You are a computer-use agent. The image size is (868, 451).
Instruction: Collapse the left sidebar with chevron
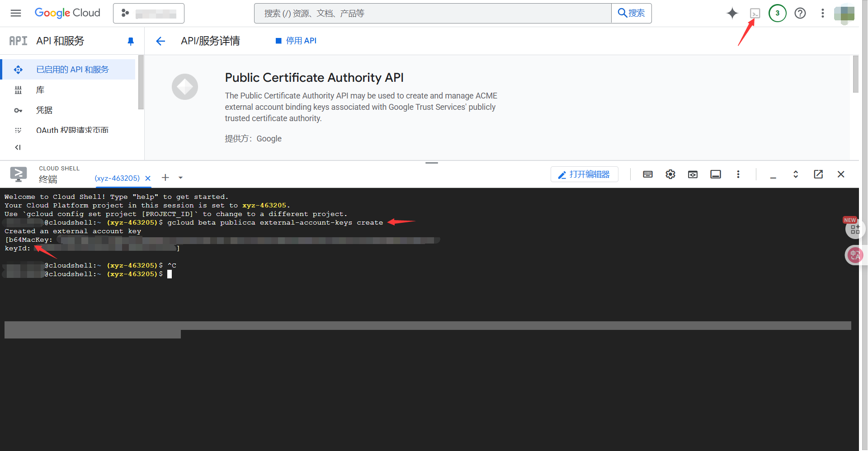pyautogui.click(x=18, y=147)
